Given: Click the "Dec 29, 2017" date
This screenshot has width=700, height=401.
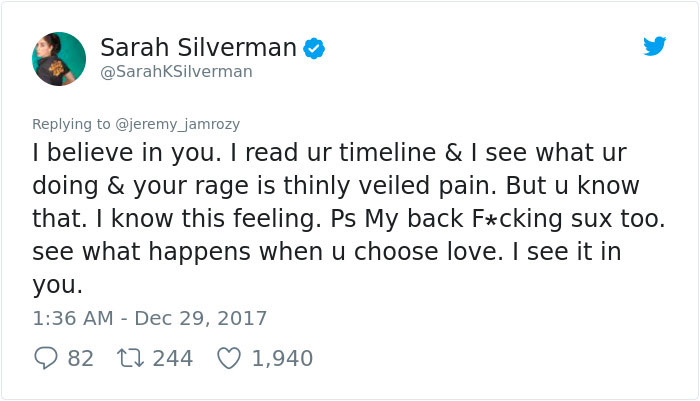Looking at the screenshot, I should (x=200, y=318).
